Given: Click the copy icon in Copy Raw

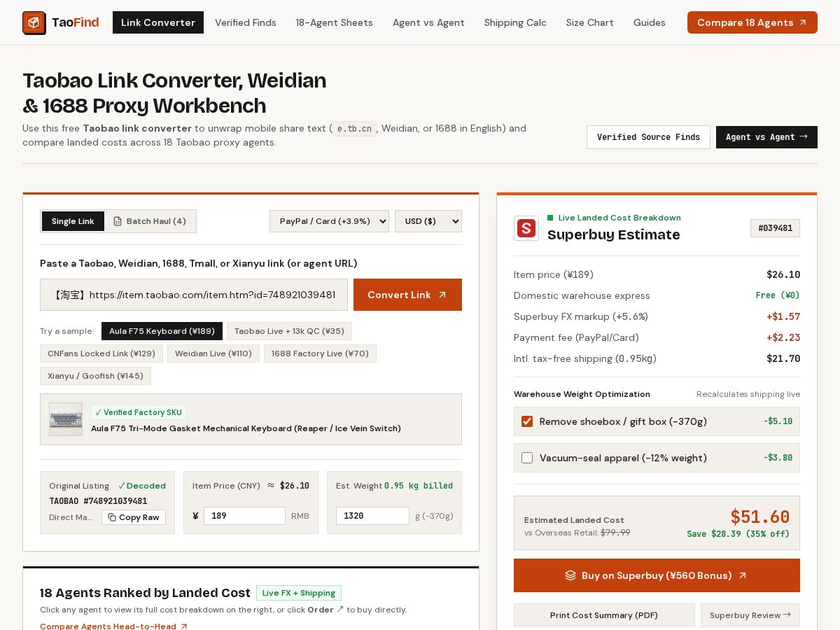Looking at the screenshot, I should [x=112, y=517].
